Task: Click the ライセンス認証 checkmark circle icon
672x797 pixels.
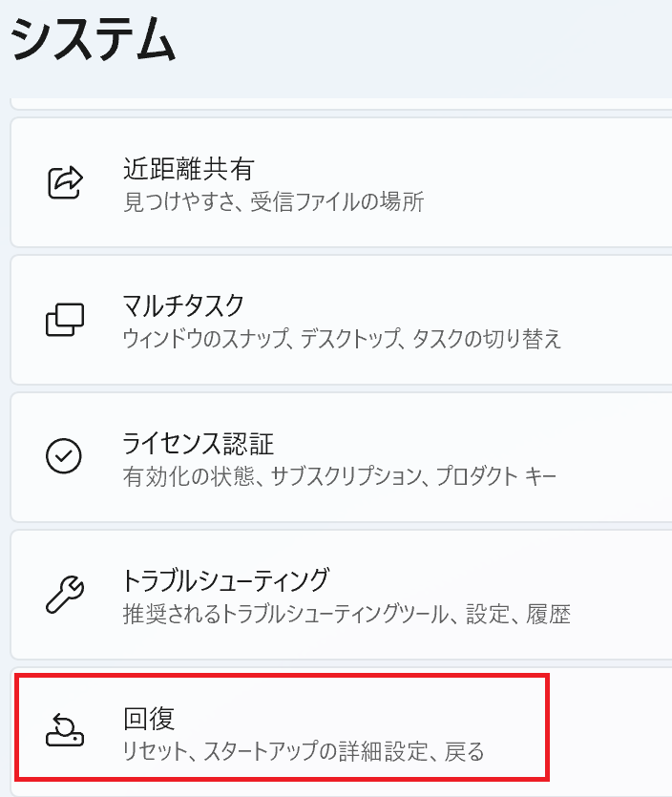Action: [65, 456]
